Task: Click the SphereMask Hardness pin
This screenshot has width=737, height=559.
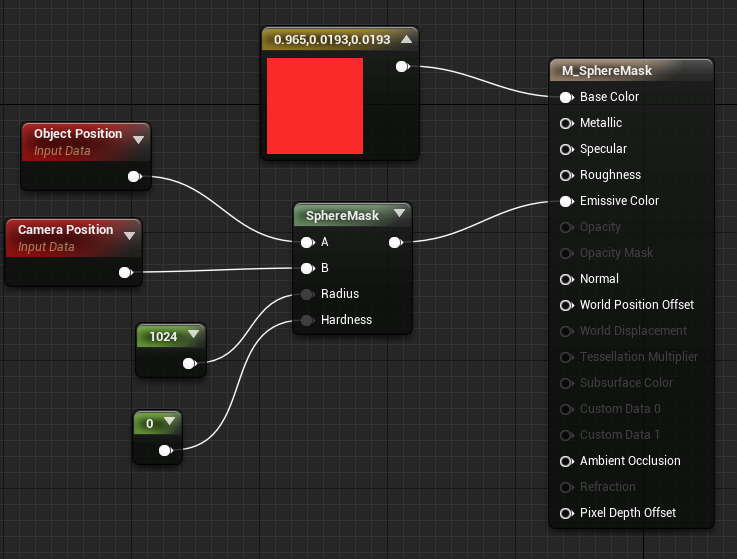Action: [307, 321]
